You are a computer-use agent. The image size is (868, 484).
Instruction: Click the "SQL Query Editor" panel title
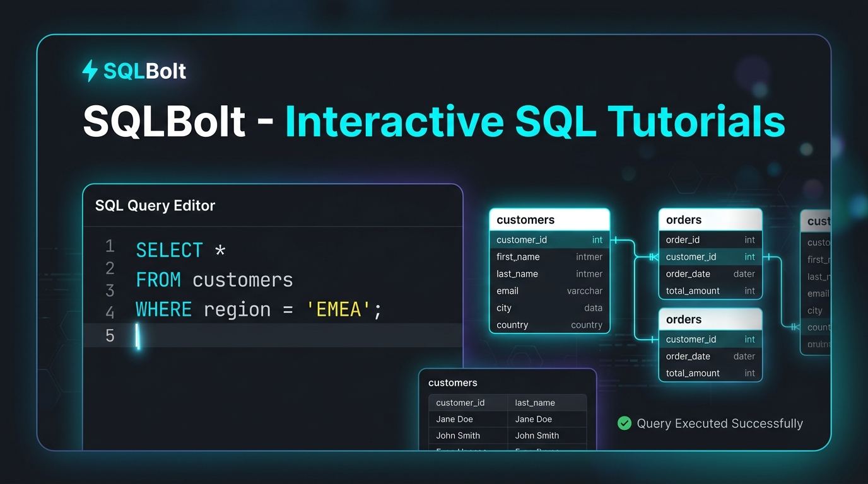click(155, 205)
